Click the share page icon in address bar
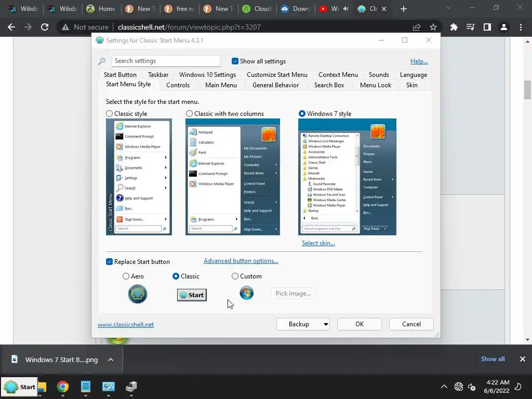This screenshot has height=399, width=532. [417, 27]
